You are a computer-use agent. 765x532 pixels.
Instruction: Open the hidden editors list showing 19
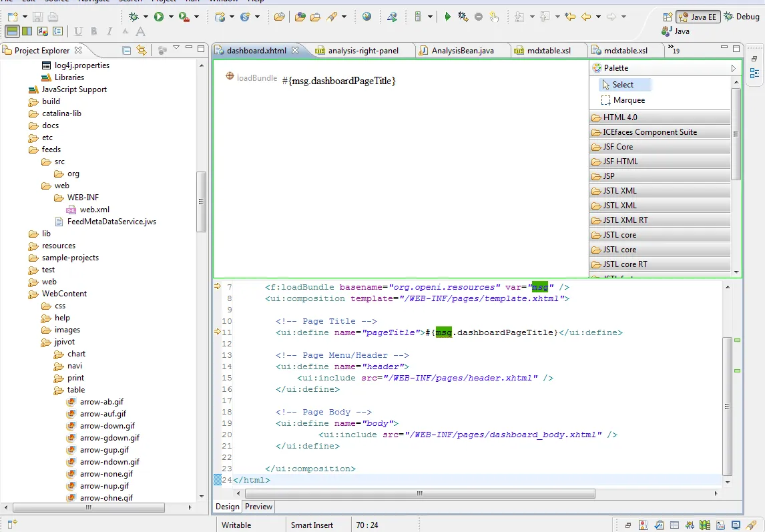[x=674, y=51]
